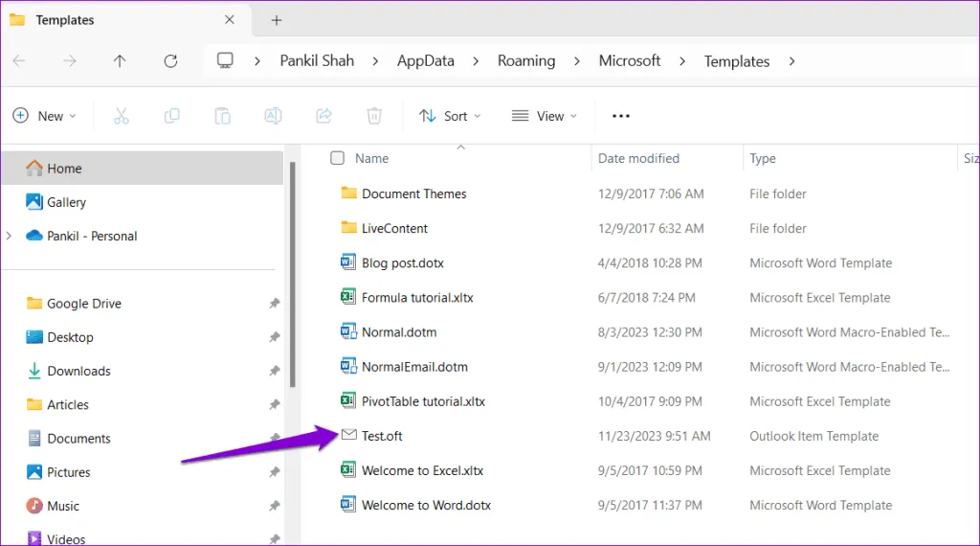Select the Test.oft file
Viewport: 980px width, 546px height.
382,436
